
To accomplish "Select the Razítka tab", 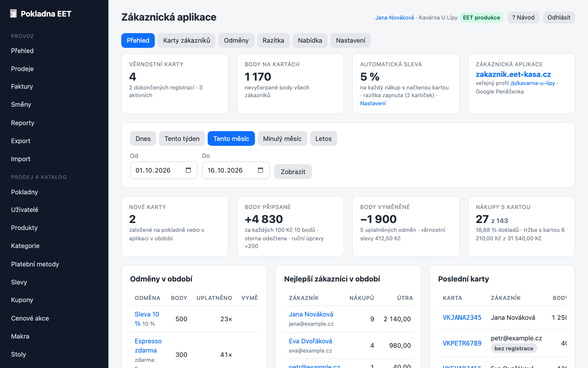I will click(273, 40).
